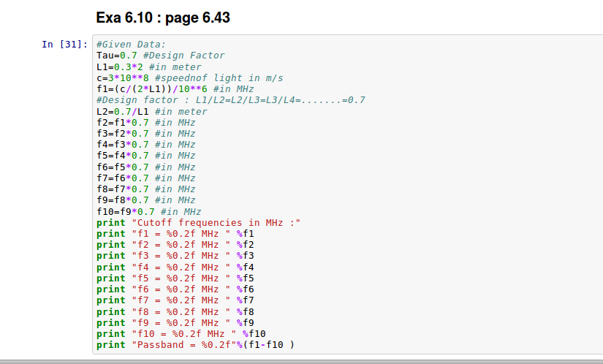Click the f8=f7*0.7 assignment line
This screenshot has width=603, height=364.
coord(145,189)
